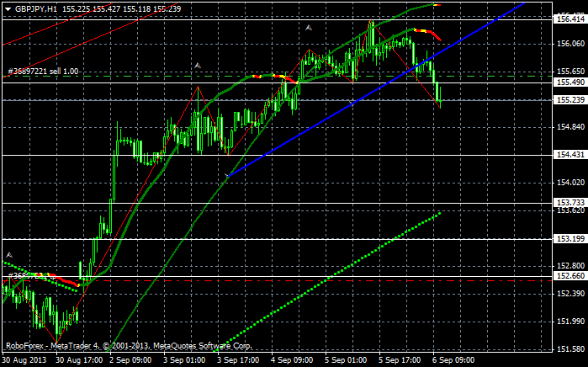Click the 154.840 price scale value
The height and width of the screenshot is (367, 588).
[571, 127]
